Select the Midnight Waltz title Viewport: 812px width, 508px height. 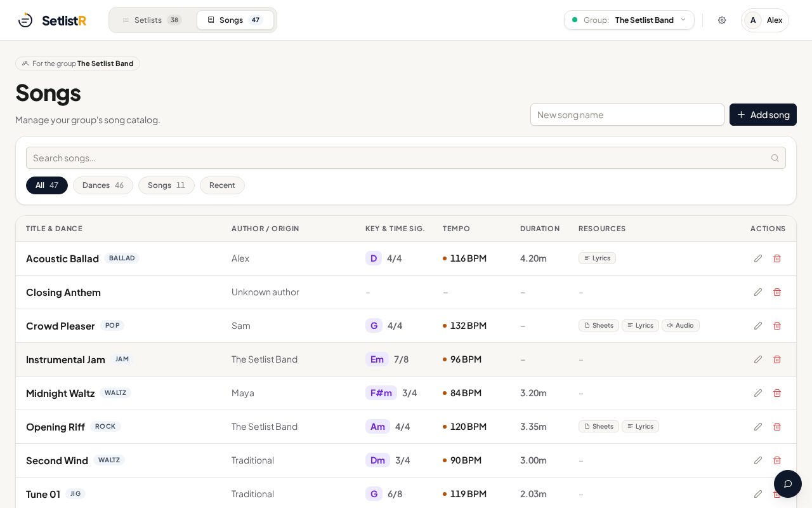coord(60,393)
